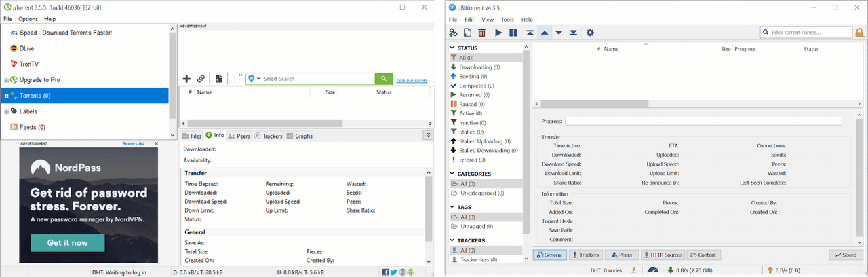Screen dimensions: 868x277
Task: Click the red Delete trash icon in qBittorrent
Action: point(482,33)
